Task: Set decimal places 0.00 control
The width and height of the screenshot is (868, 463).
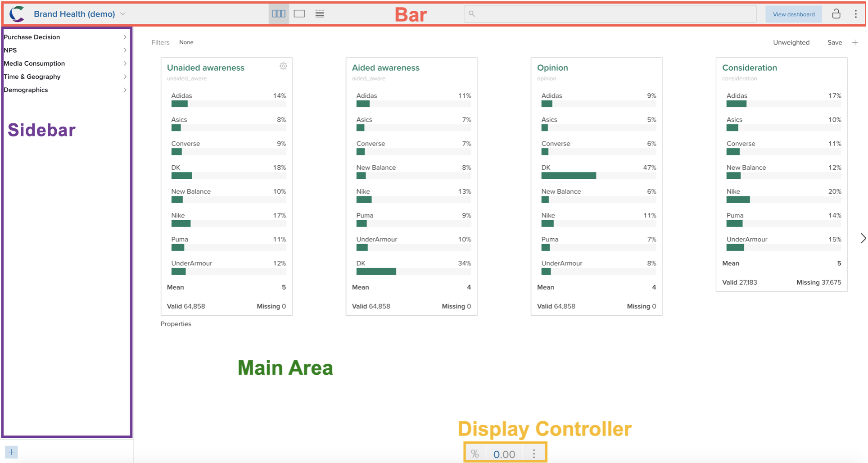Action: [504, 454]
